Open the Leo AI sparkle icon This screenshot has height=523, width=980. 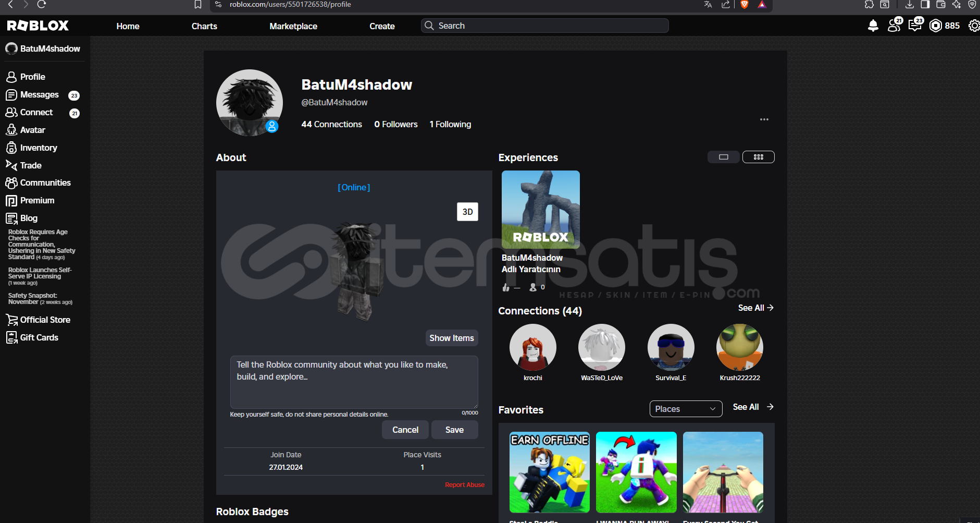coord(957,4)
